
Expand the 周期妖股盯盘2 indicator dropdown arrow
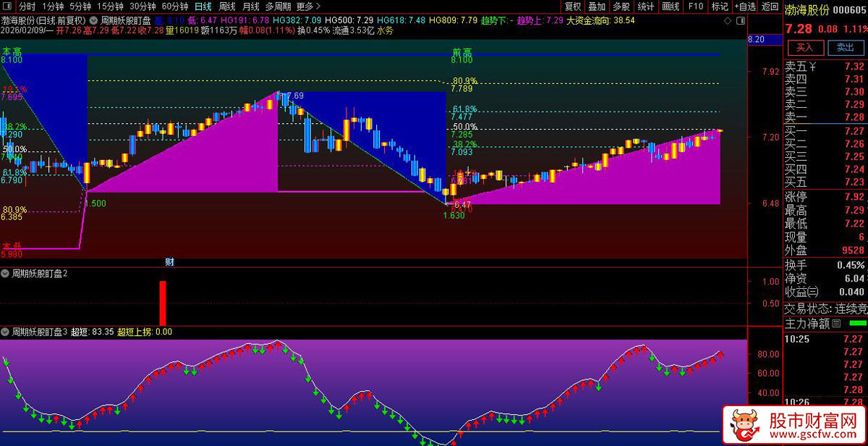5,274
